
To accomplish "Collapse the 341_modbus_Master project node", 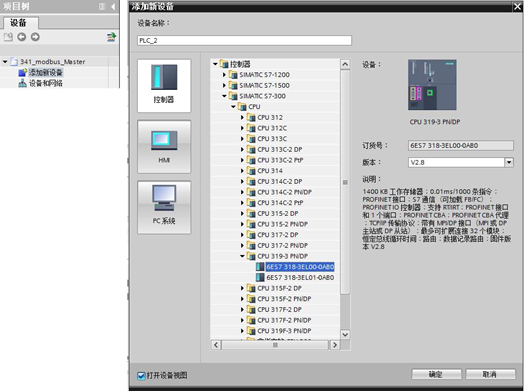I will 5,61.
